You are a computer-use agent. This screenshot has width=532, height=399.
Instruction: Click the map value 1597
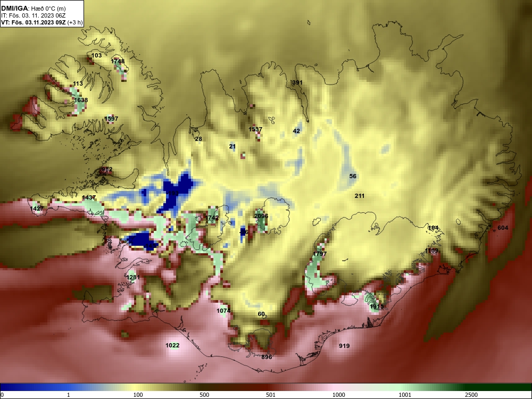(x=111, y=119)
